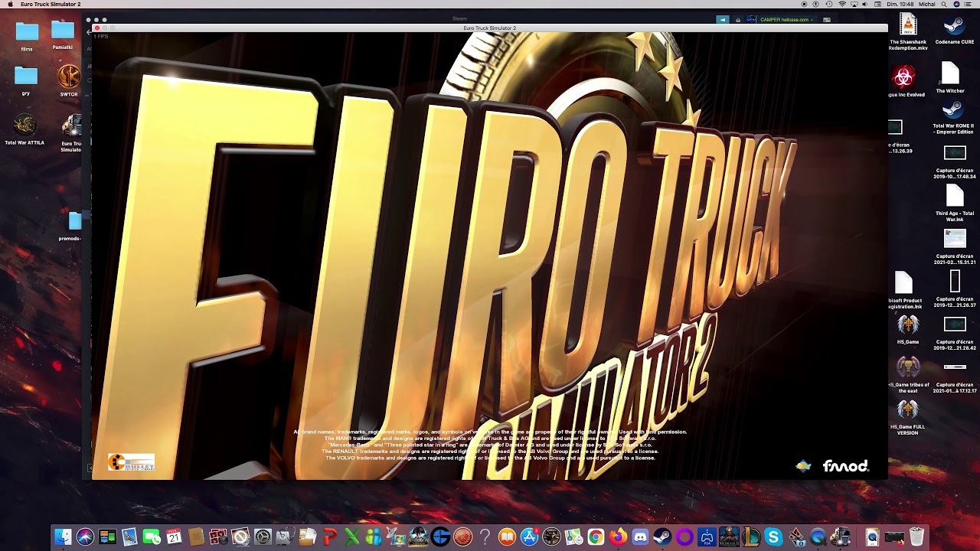Screen dimensions: 980x551
Task: Open Books app in the Dock
Action: [507, 537]
